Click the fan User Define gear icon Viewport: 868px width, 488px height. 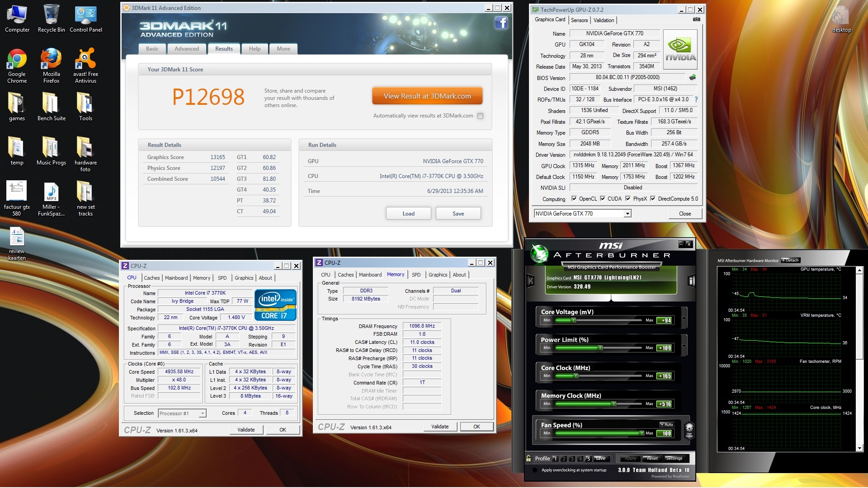tap(689, 429)
